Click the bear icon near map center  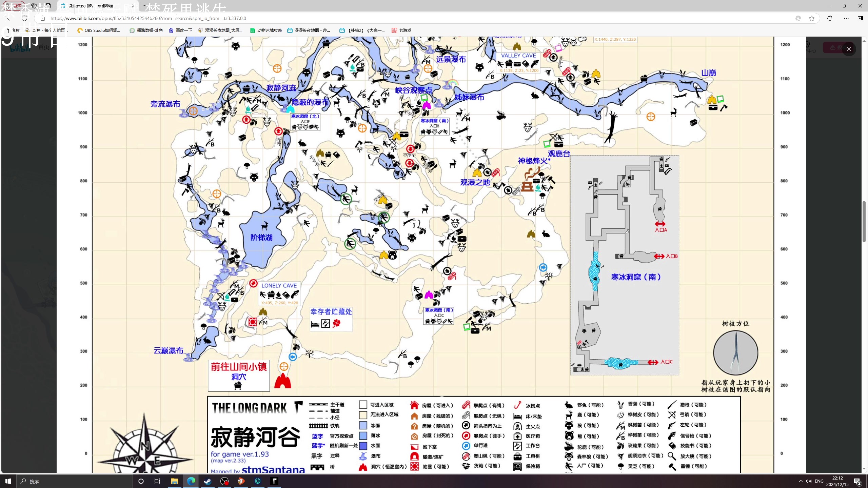point(392,255)
